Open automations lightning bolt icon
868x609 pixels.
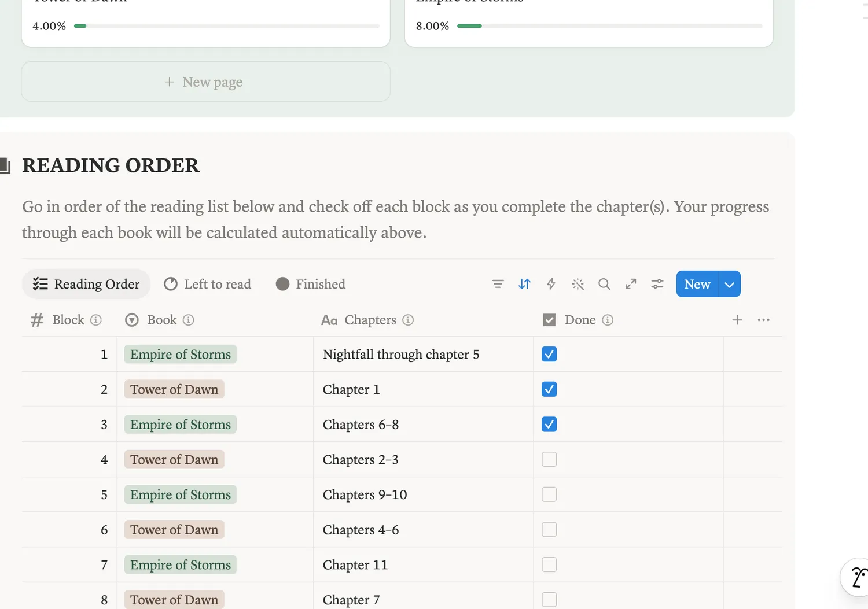551,284
